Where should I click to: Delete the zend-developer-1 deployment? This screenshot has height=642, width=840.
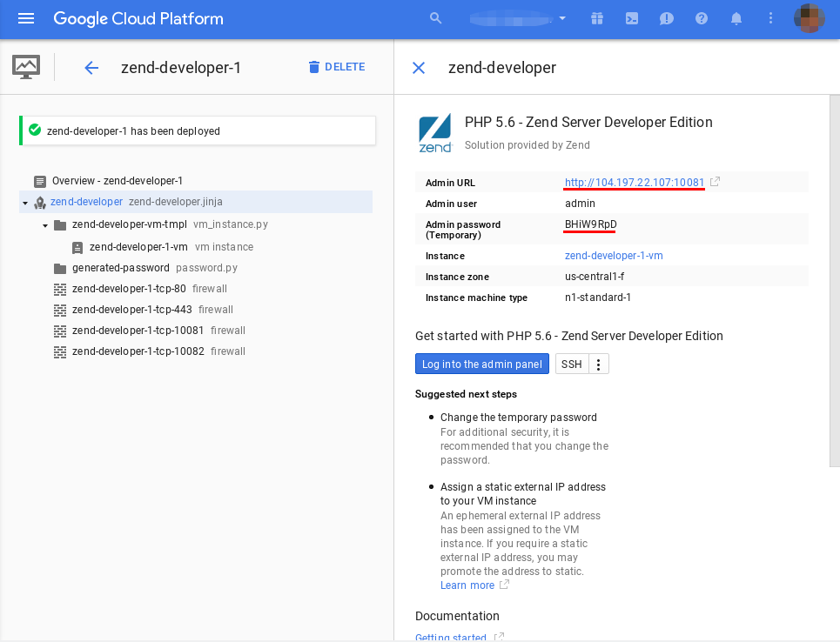tap(337, 67)
